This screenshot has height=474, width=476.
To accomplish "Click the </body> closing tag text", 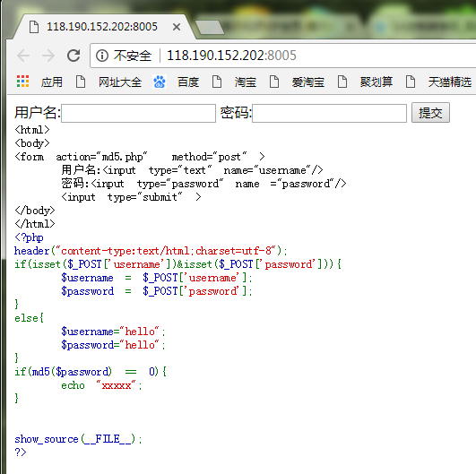I will tap(35, 211).
